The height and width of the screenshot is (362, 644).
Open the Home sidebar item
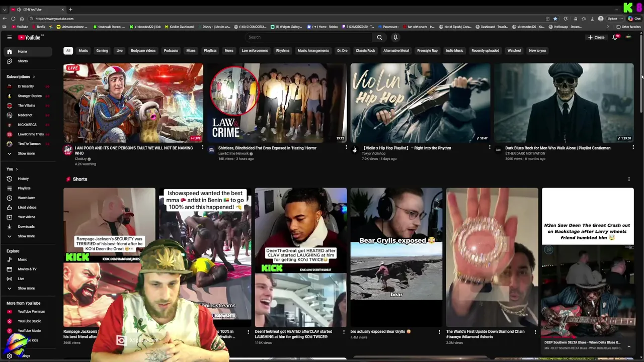pyautogui.click(x=29, y=51)
